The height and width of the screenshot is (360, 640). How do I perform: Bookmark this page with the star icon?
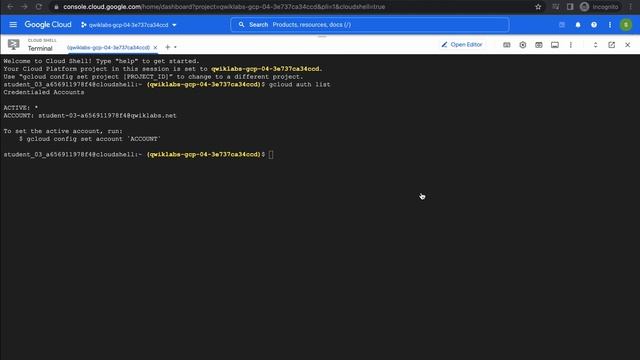pos(538,7)
